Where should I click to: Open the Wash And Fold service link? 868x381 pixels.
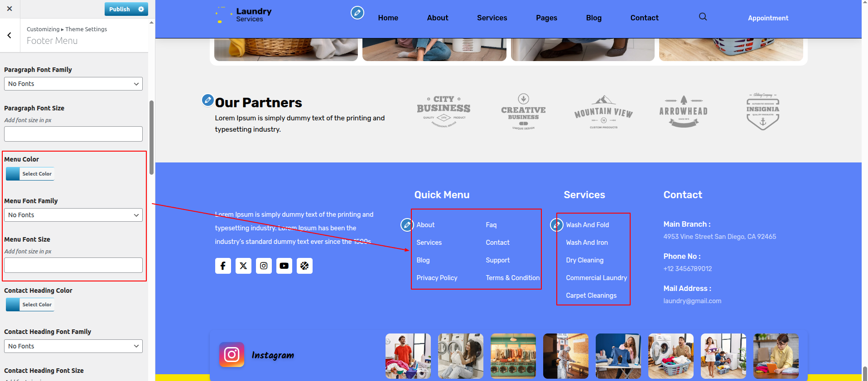point(587,225)
